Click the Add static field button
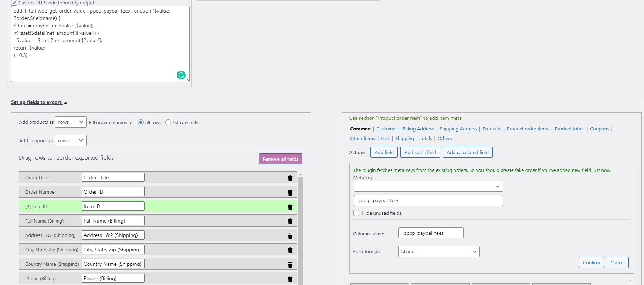Viewport: 644px width, 285px height. 420,152
